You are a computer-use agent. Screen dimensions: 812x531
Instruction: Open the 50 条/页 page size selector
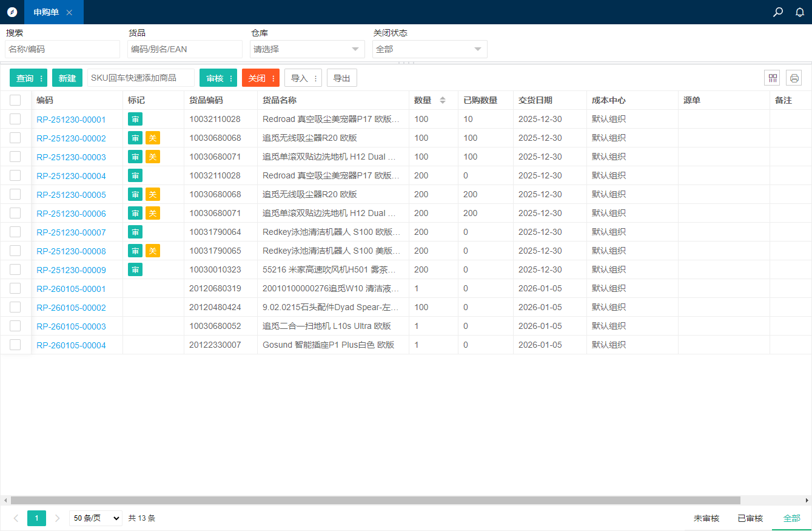click(x=96, y=518)
